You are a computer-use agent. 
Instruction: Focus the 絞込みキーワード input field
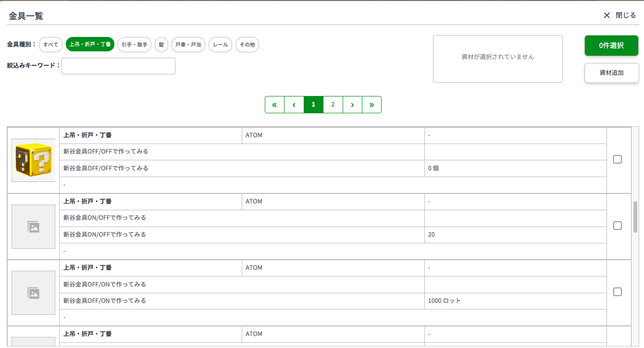(118, 66)
